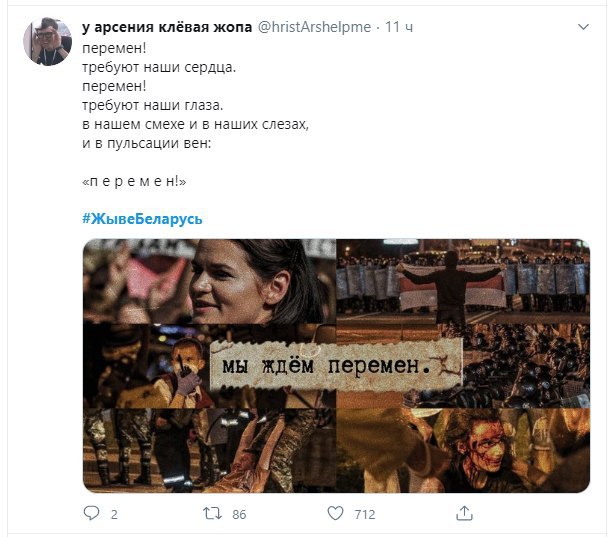Viewport: 615px width, 537px height.
Task: Click the @hristArshelpme handle
Action: (314, 27)
